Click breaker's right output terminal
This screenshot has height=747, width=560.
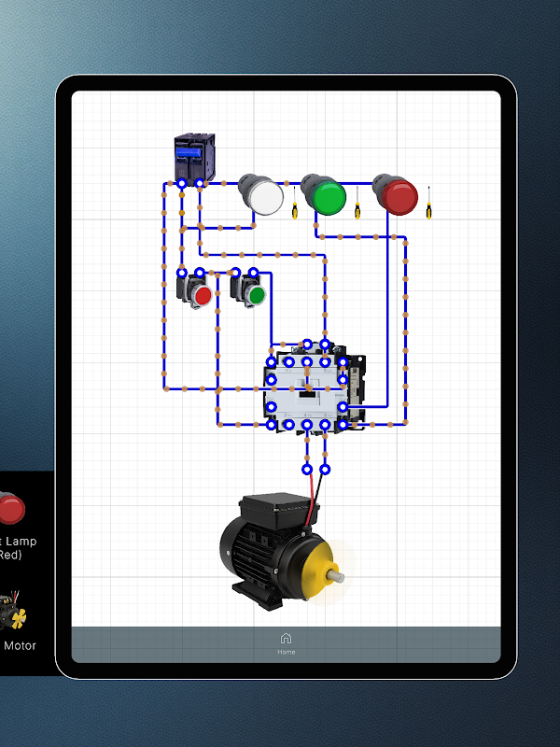[200, 183]
